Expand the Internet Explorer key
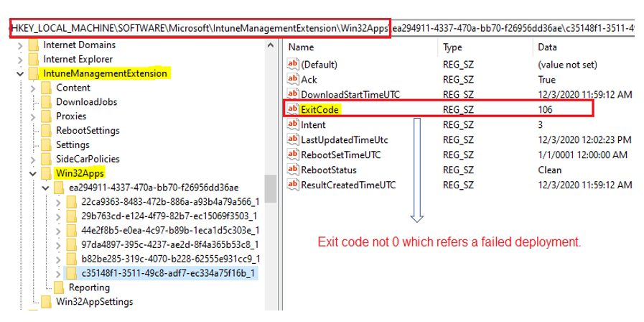 pos(20,59)
